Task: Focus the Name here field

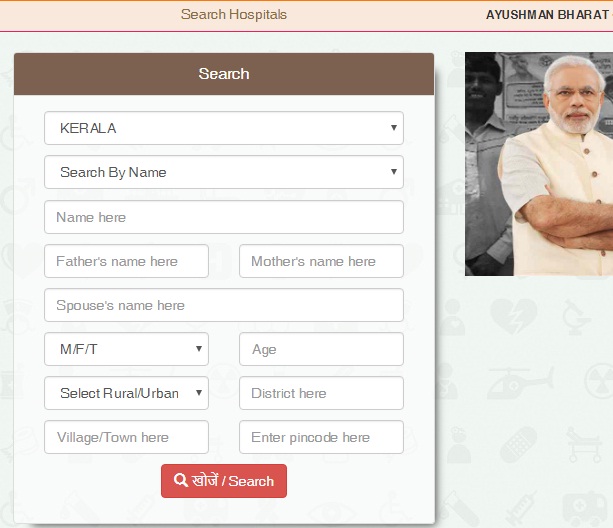Action: click(223, 217)
